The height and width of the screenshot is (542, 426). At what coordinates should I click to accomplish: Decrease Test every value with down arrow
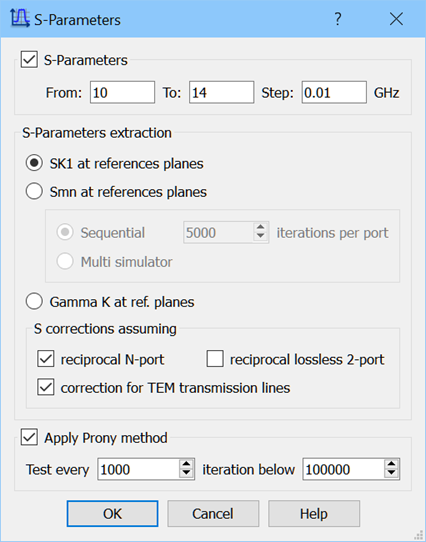point(186,473)
